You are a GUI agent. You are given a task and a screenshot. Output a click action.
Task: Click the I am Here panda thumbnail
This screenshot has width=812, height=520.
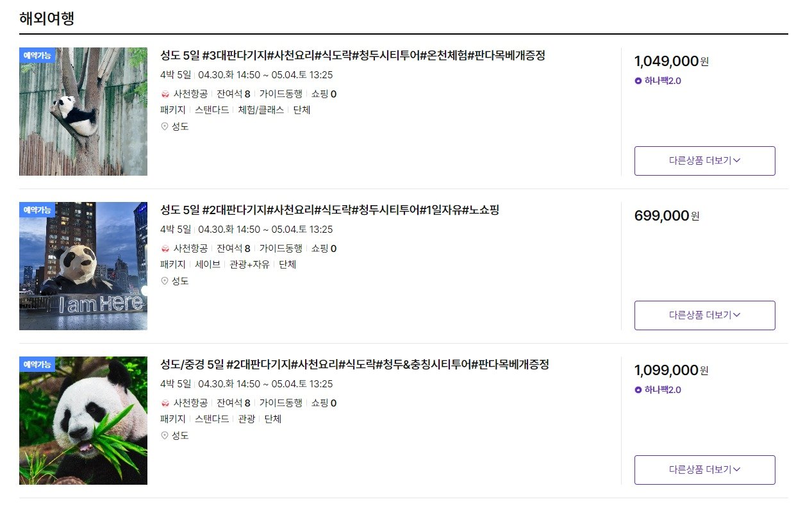(83, 265)
